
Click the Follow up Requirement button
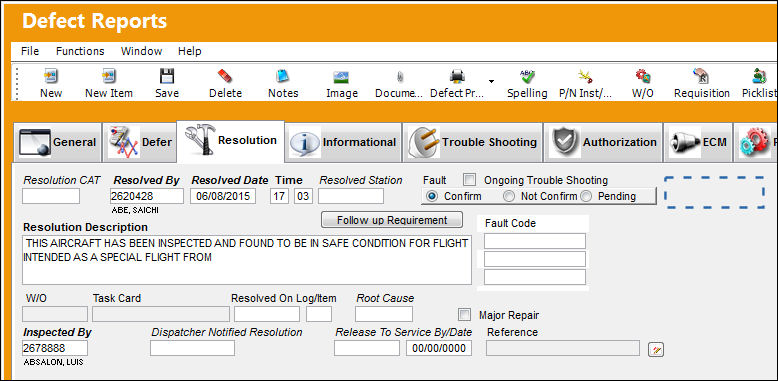tap(392, 220)
